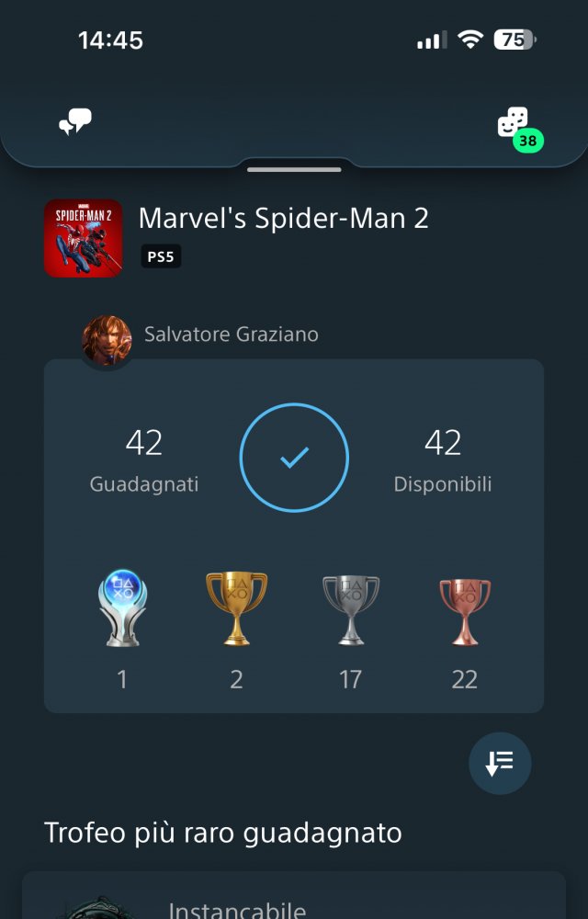The width and height of the screenshot is (588, 919).
Task: Tap the PS5 platform badge
Action: (x=161, y=257)
